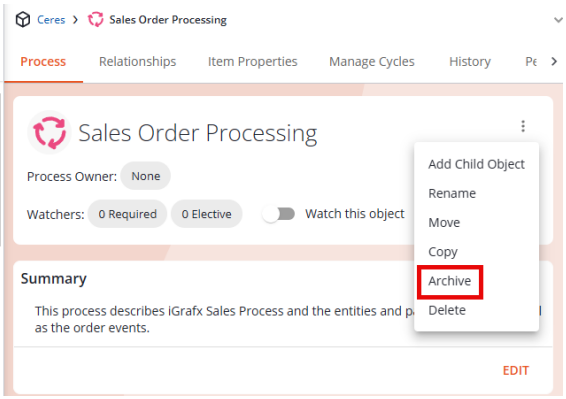566x399 pixels.
Task: Click the 0 Required watchers chip
Action: pyautogui.click(x=127, y=214)
